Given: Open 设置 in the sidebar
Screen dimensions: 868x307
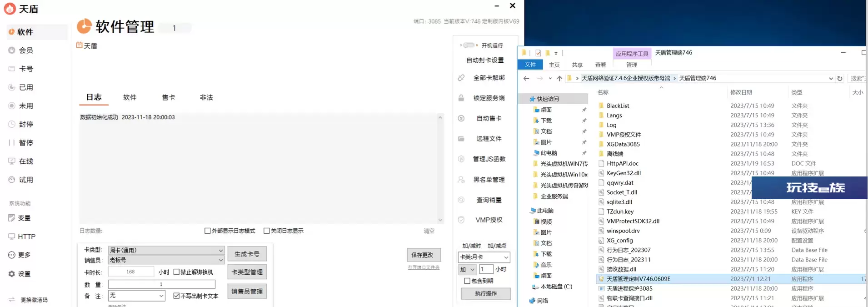Looking at the screenshot, I should [24, 274].
